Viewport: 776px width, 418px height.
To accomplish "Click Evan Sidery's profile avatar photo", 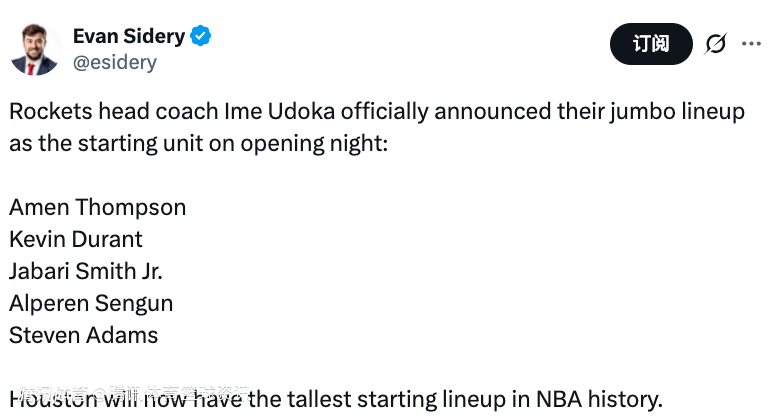I will (35, 49).
